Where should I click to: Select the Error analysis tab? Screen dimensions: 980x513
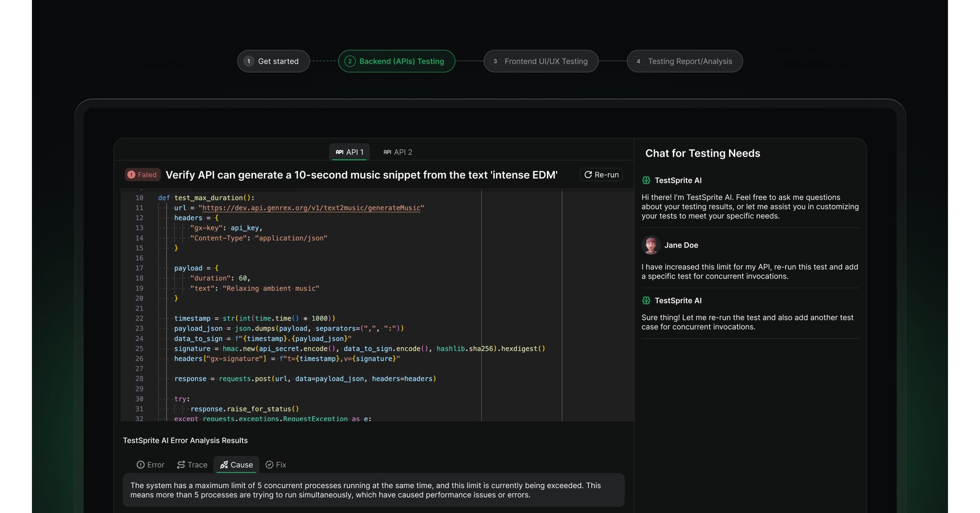[x=150, y=465]
